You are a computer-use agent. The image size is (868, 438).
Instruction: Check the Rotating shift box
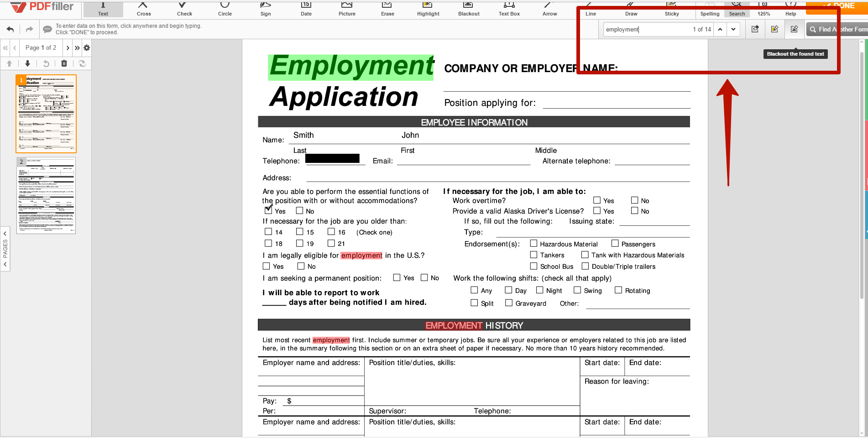[x=618, y=290]
